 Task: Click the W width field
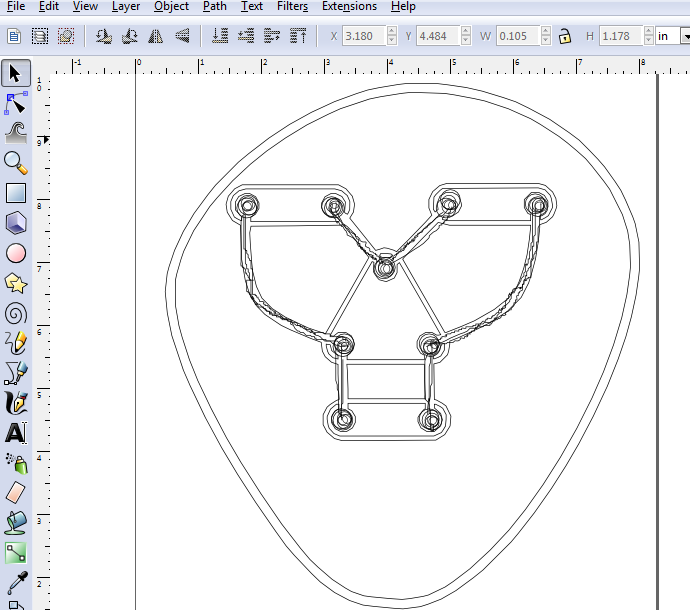click(518, 36)
